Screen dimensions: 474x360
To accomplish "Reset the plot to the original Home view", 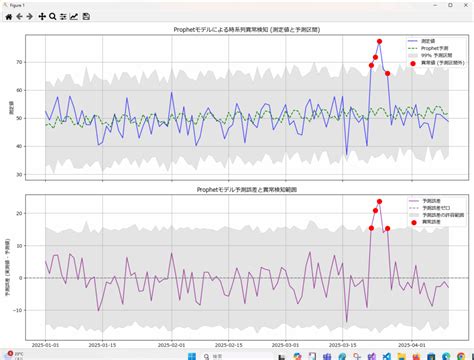I will pos(9,17).
